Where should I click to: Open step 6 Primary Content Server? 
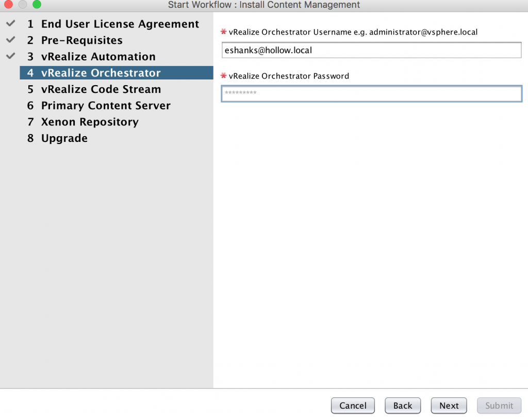click(106, 106)
